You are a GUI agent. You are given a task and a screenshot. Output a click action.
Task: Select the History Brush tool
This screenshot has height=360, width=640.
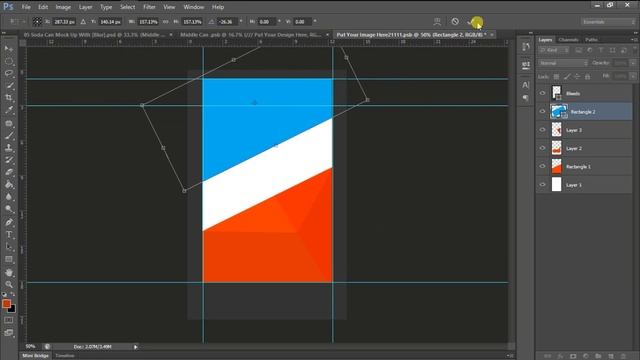click(x=9, y=160)
